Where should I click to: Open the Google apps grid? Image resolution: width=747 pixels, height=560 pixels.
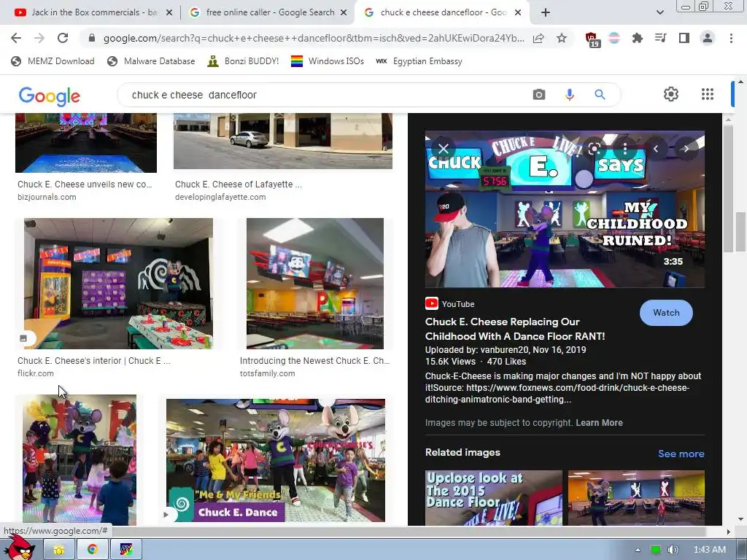pyautogui.click(x=708, y=94)
